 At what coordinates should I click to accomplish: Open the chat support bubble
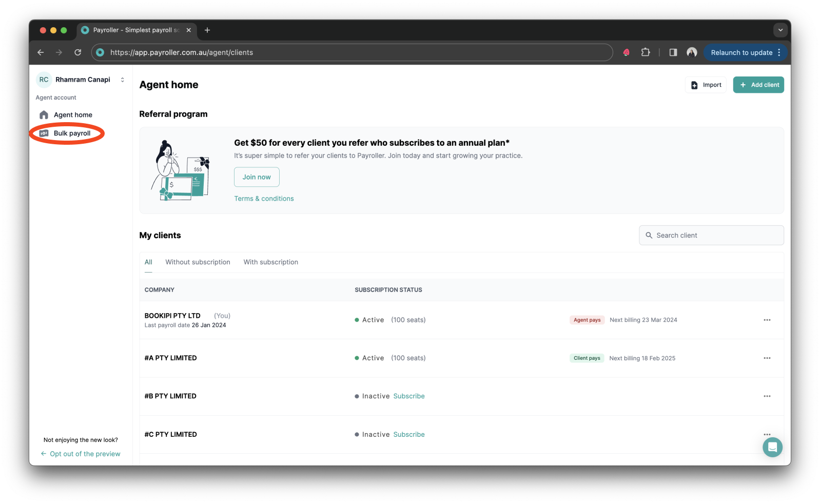click(x=772, y=447)
